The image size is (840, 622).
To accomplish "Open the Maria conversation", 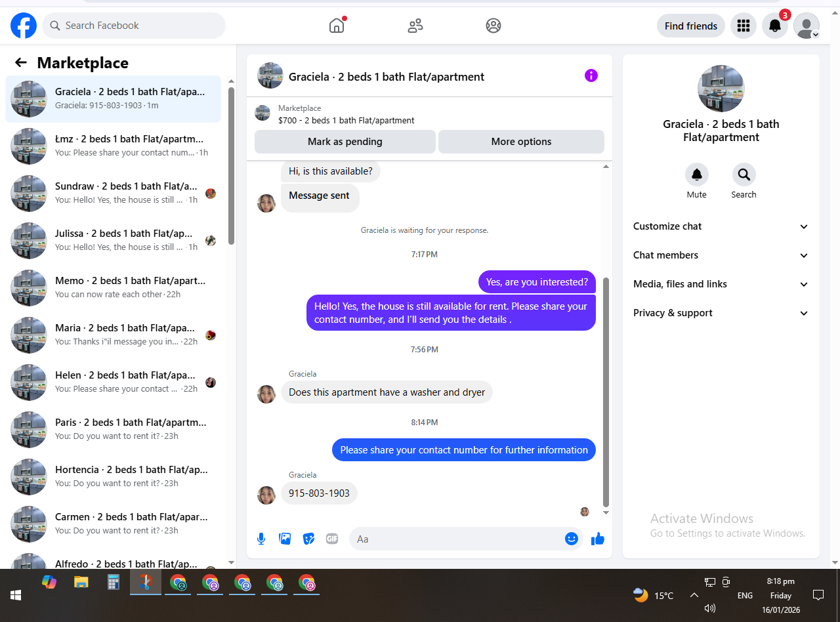I will coord(113,335).
